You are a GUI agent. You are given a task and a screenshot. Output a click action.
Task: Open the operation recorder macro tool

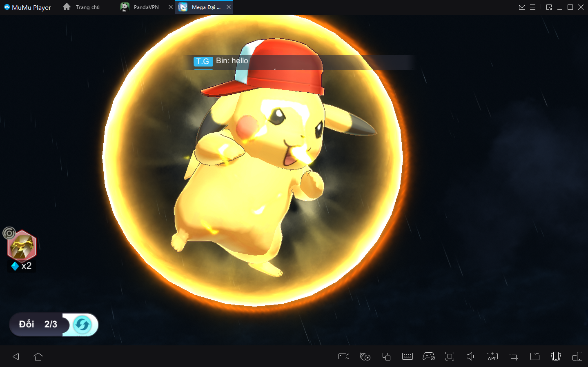(x=365, y=356)
